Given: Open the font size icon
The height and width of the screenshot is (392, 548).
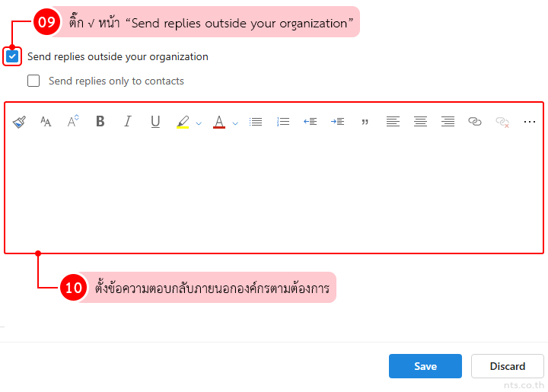Looking at the screenshot, I should click(73, 121).
